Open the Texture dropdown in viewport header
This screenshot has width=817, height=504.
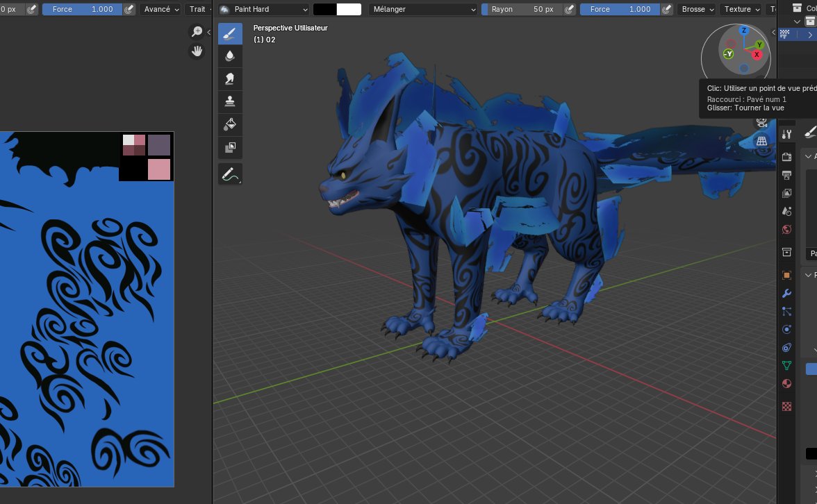pyautogui.click(x=741, y=10)
